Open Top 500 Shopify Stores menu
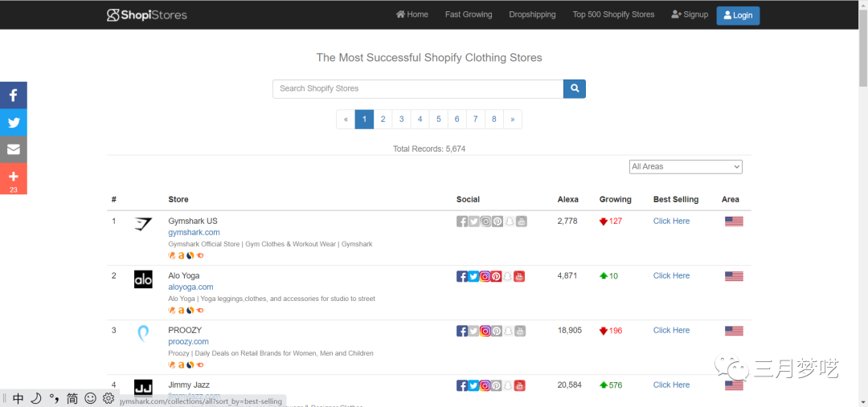This screenshot has width=868, height=407. point(613,14)
